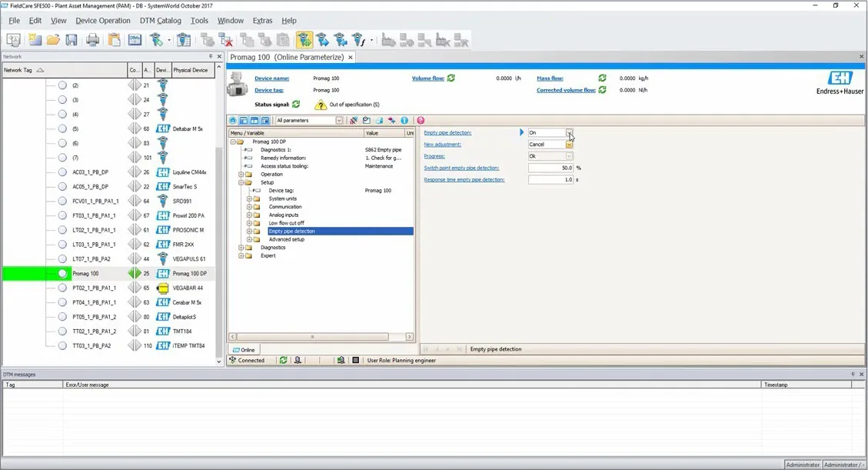
Task: Toggle connection arrows for PT05_1_PB_PA1_2
Action: tap(135, 317)
